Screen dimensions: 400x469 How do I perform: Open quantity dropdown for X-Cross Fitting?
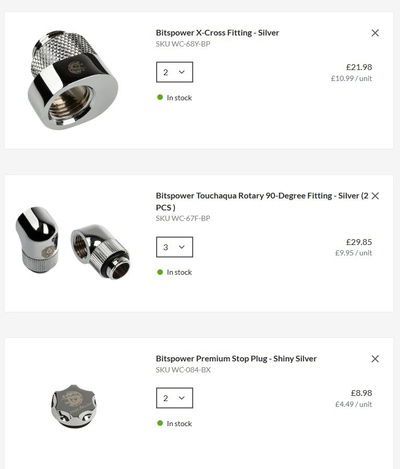click(174, 72)
